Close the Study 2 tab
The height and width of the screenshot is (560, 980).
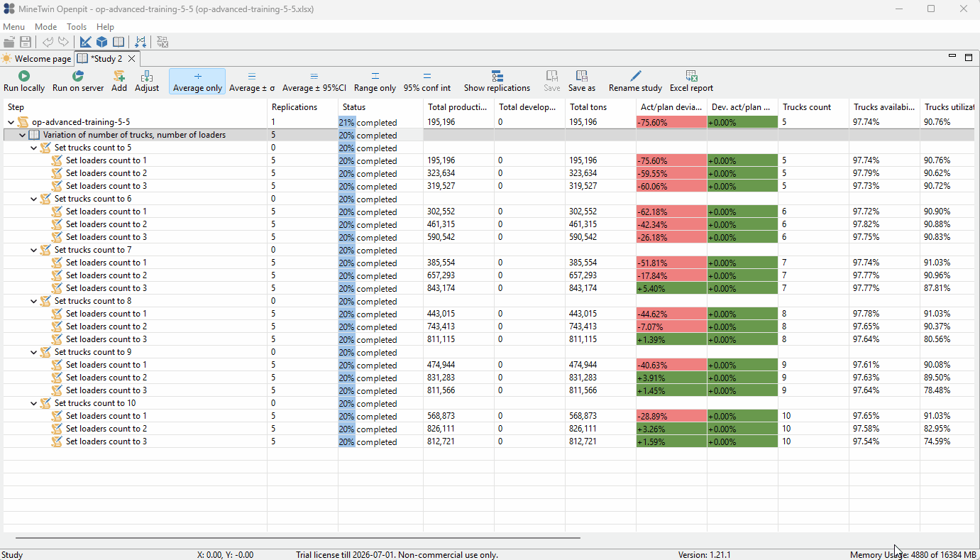pos(131,59)
